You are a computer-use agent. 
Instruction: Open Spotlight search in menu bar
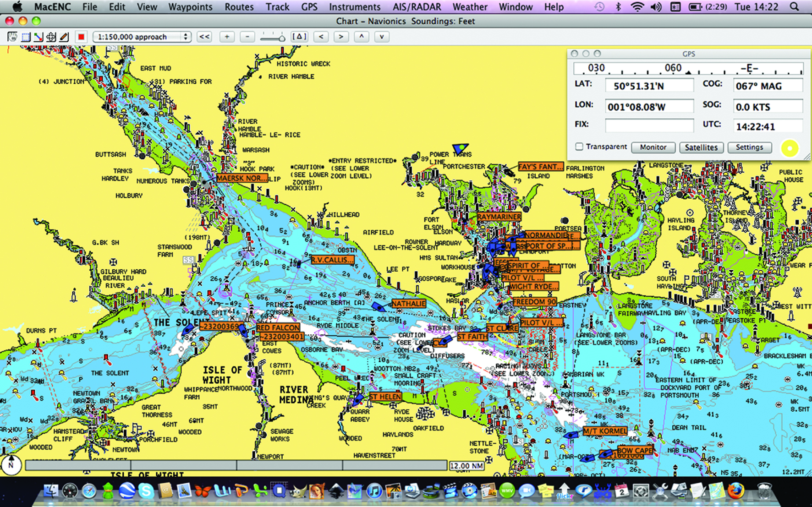coord(795,7)
